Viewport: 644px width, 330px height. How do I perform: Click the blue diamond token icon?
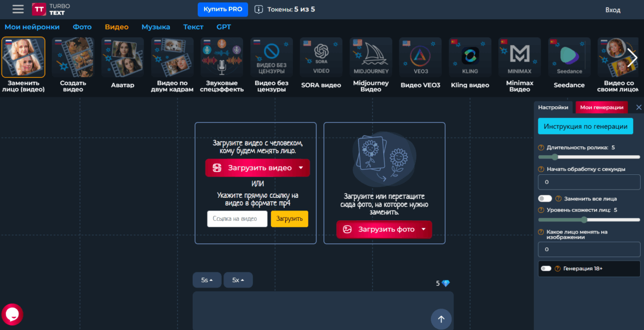[446, 283]
